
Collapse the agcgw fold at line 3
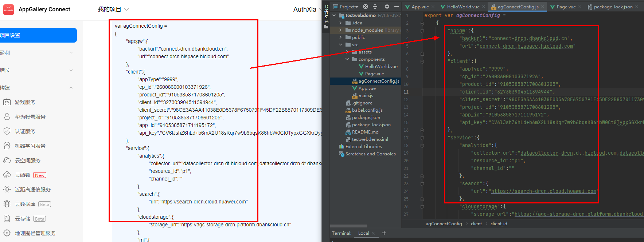[x=422, y=31]
